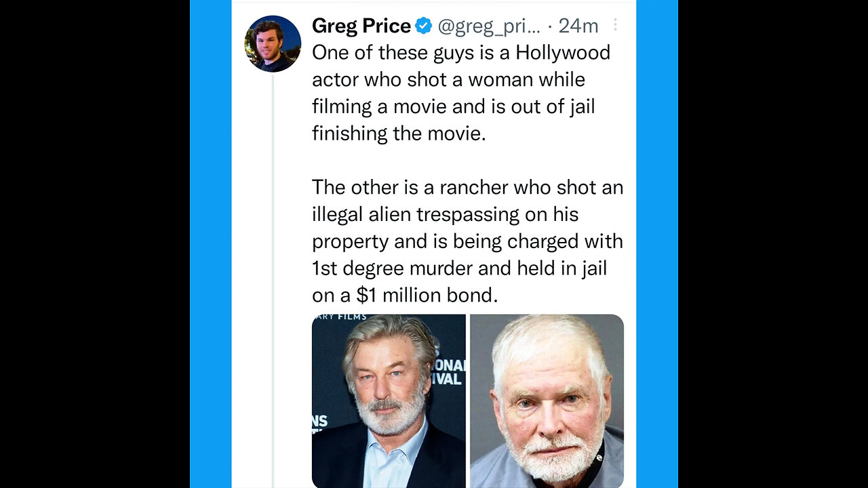Open the tweet's three-dot more options menu
The image size is (868, 488).
point(615,25)
